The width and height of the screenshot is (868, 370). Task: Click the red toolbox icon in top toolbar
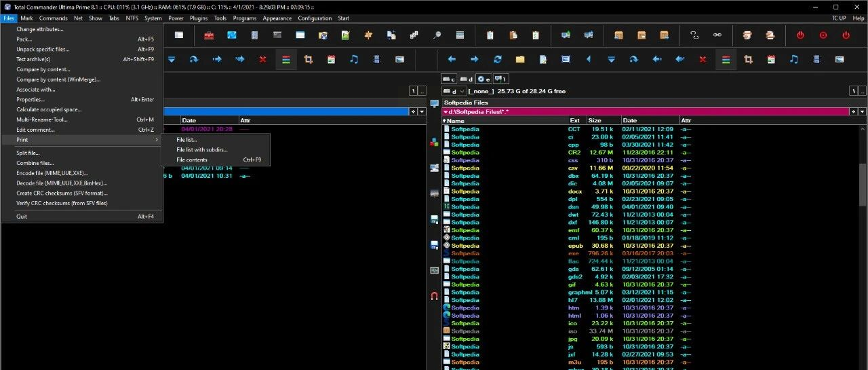[x=209, y=35]
